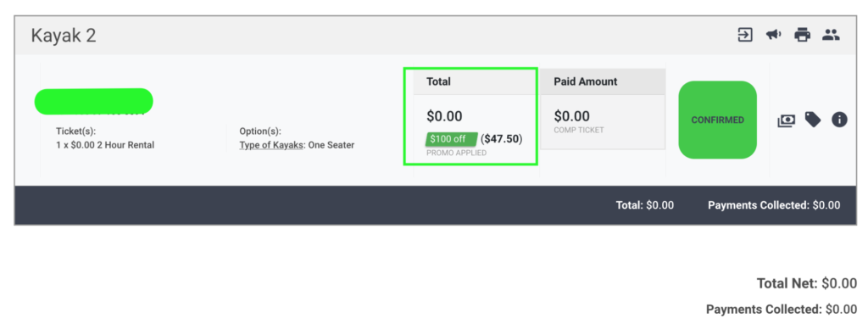Select the $100 off promo badge
The width and height of the screenshot is (868, 324).
point(451,139)
